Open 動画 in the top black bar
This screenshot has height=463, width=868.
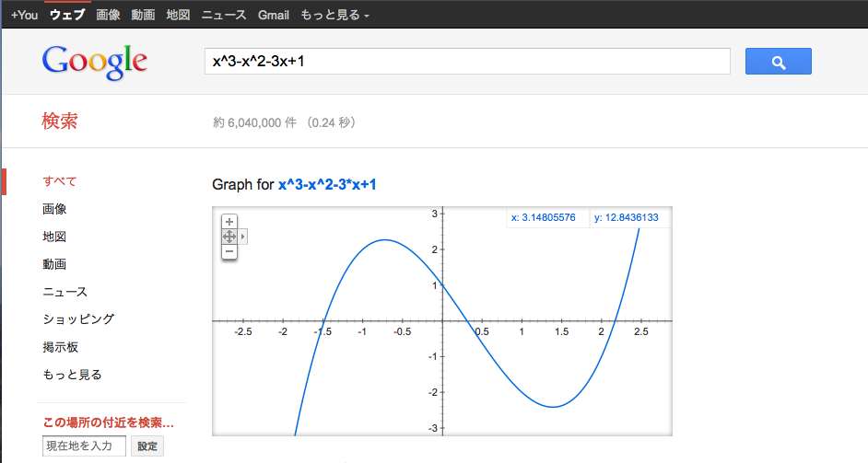click(x=143, y=15)
